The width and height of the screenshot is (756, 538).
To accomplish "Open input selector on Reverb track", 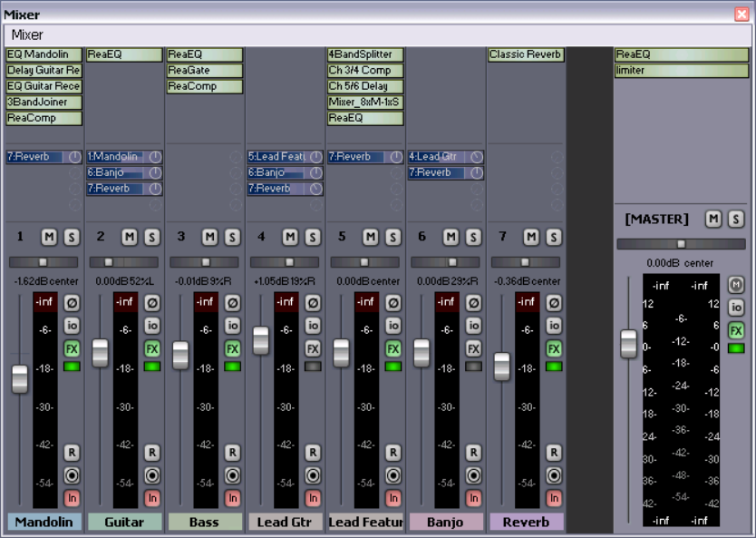I will coord(554,498).
